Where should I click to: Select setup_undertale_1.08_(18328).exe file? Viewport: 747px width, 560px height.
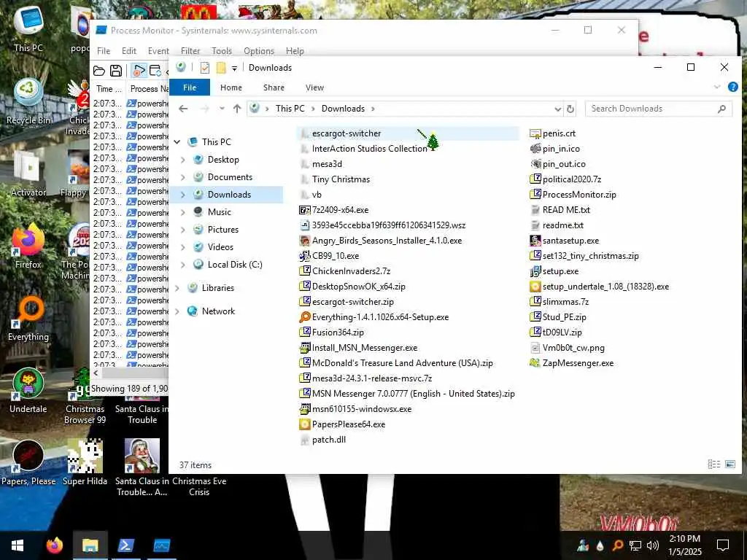(x=605, y=287)
